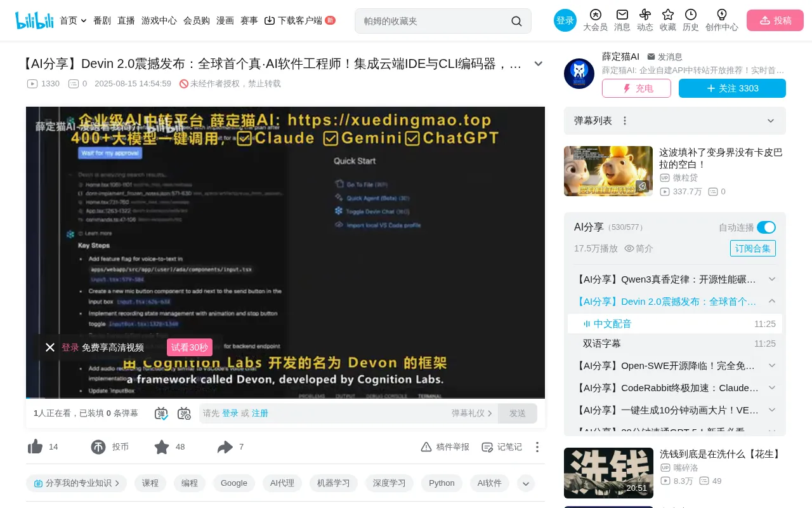The height and width of the screenshot is (508, 812).
Task: Expand the 弹幕列表 panel
Action: [771, 121]
